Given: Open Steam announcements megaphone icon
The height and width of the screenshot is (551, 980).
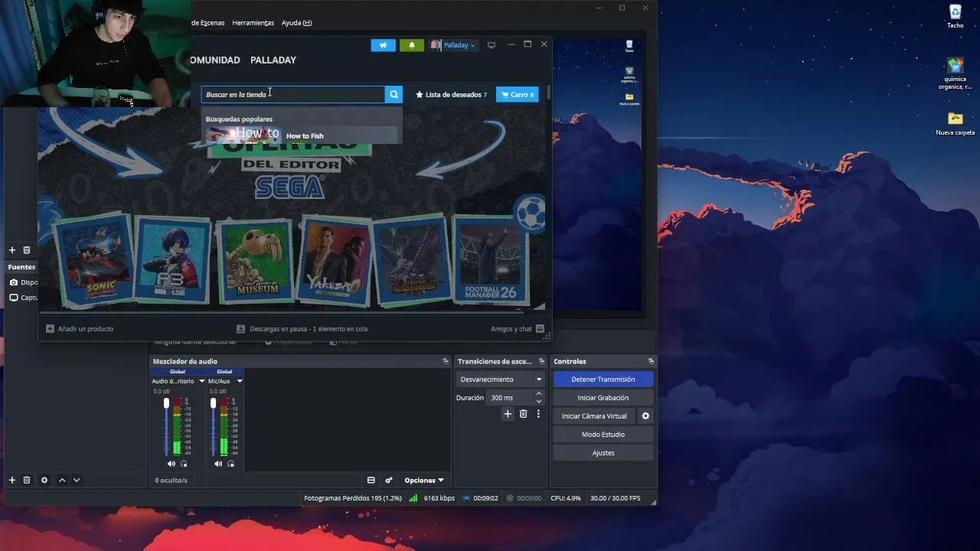Looking at the screenshot, I should pyautogui.click(x=384, y=45).
